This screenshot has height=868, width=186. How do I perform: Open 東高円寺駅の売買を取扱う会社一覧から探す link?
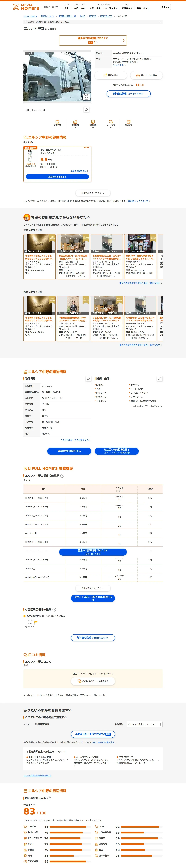[x=140, y=345]
